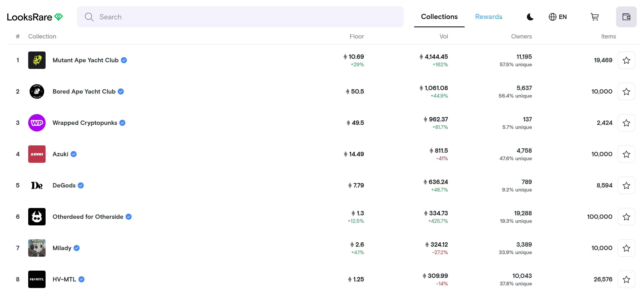Sort by the Floor column header
Screen dimensions: 644x296
[357, 37]
